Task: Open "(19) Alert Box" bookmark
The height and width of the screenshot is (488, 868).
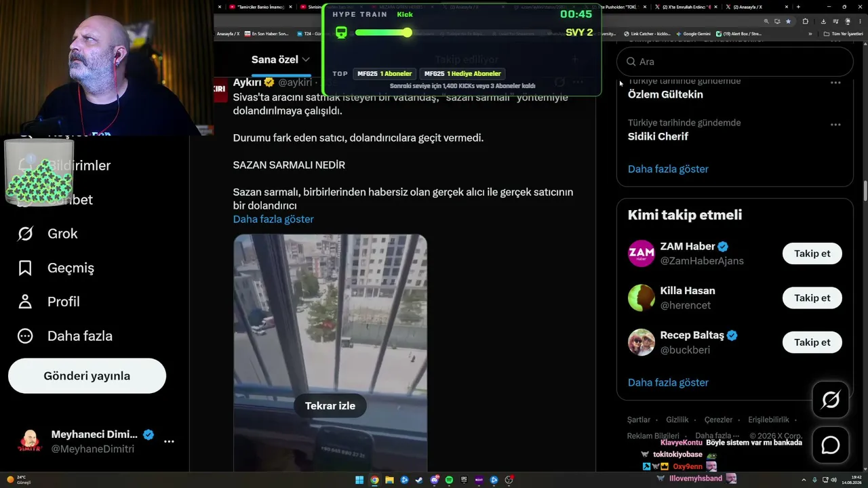Action: (739, 34)
